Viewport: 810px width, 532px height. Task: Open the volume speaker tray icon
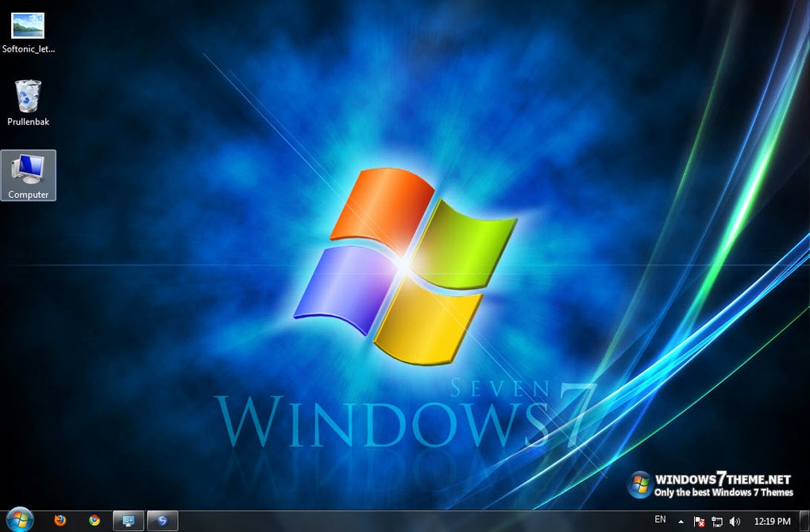pos(735,522)
